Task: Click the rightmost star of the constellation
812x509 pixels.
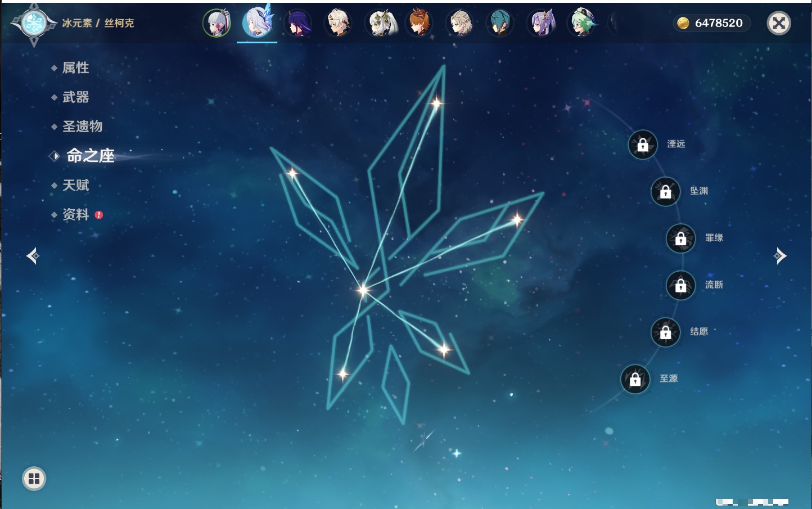Action: pos(517,219)
